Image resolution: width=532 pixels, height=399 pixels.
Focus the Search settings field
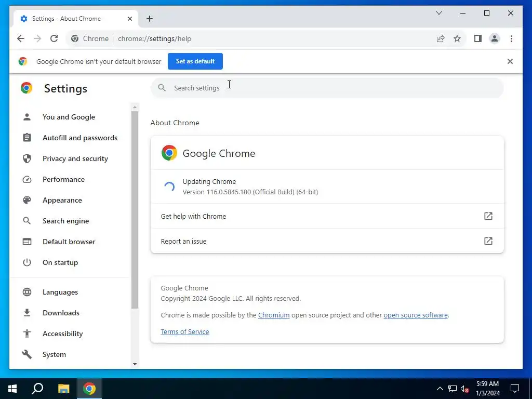327,88
